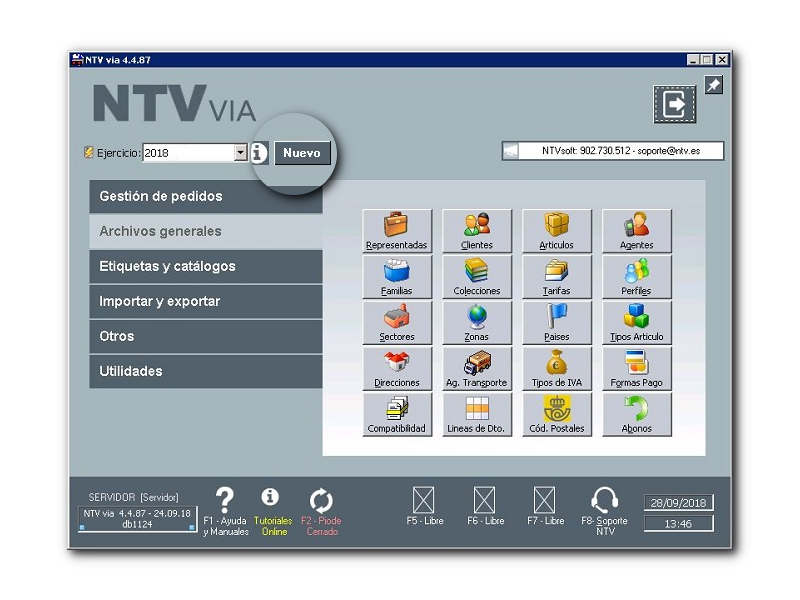The height and width of the screenshot is (600, 800).
Task: Click the time box showing 13:46
Action: [x=678, y=524]
